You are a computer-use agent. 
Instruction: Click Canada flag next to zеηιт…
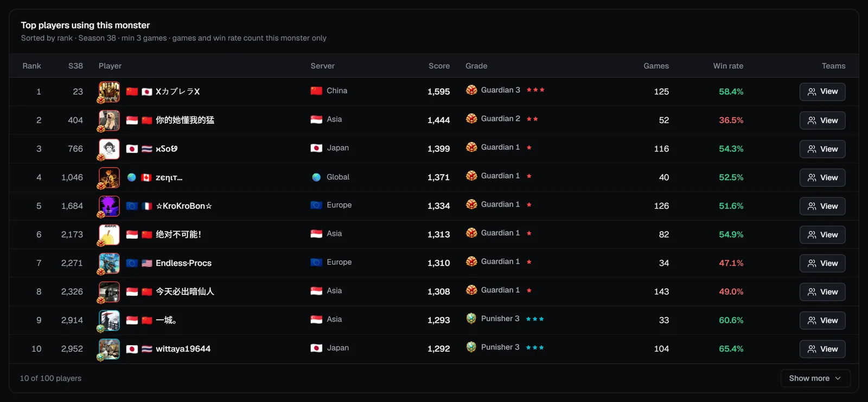146,177
